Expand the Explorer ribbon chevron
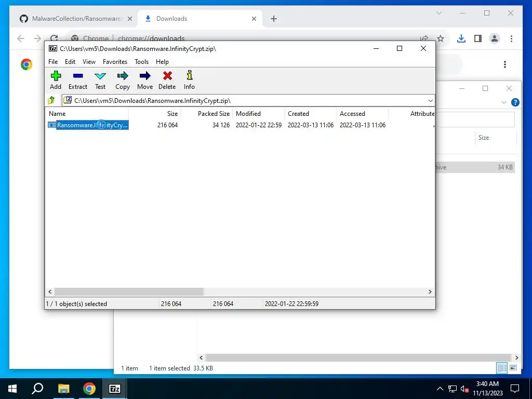 (x=503, y=102)
